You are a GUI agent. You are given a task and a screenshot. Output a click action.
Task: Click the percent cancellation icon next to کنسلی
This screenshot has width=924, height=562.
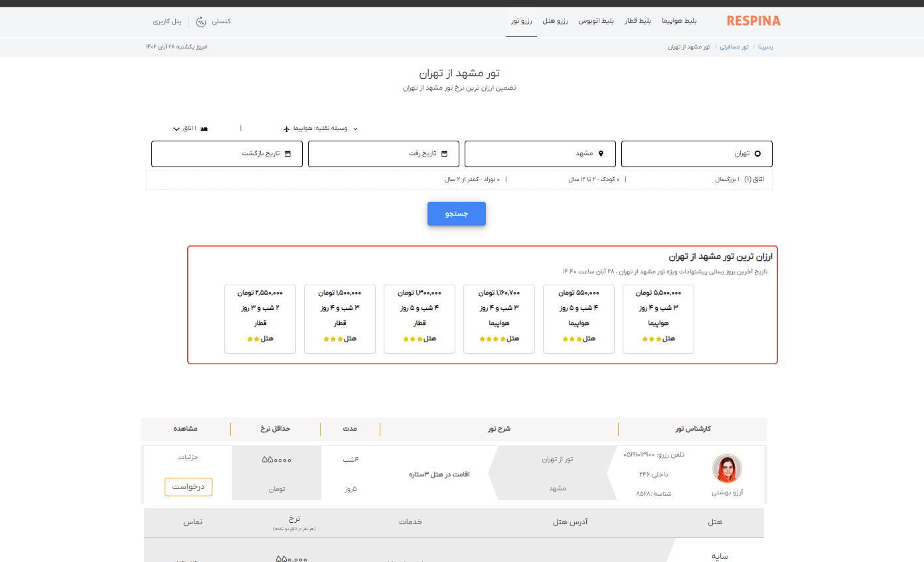pos(201,21)
